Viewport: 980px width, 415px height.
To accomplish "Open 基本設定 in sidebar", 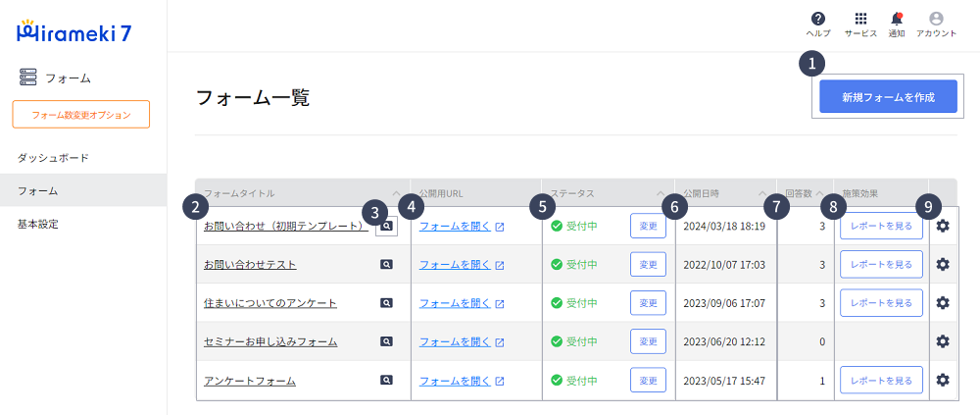I will (83, 224).
